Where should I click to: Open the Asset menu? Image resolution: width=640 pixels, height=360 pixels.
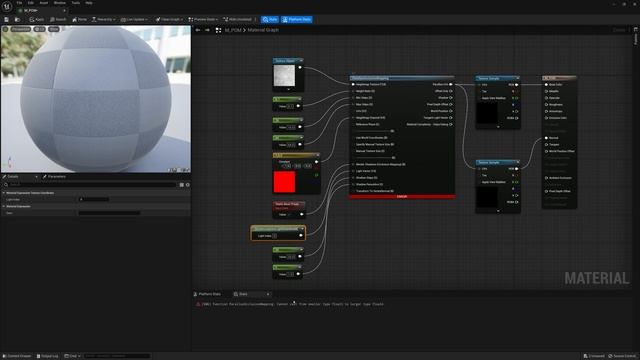44,3
